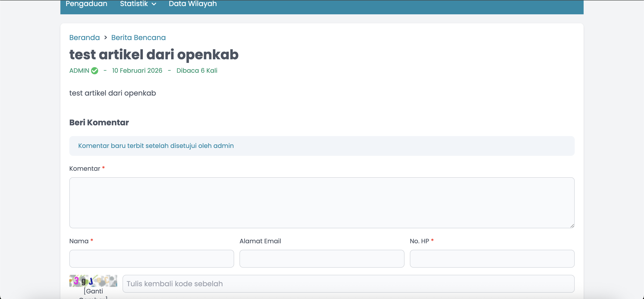Focus the Nama input field
The image size is (644, 299).
coord(152,258)
